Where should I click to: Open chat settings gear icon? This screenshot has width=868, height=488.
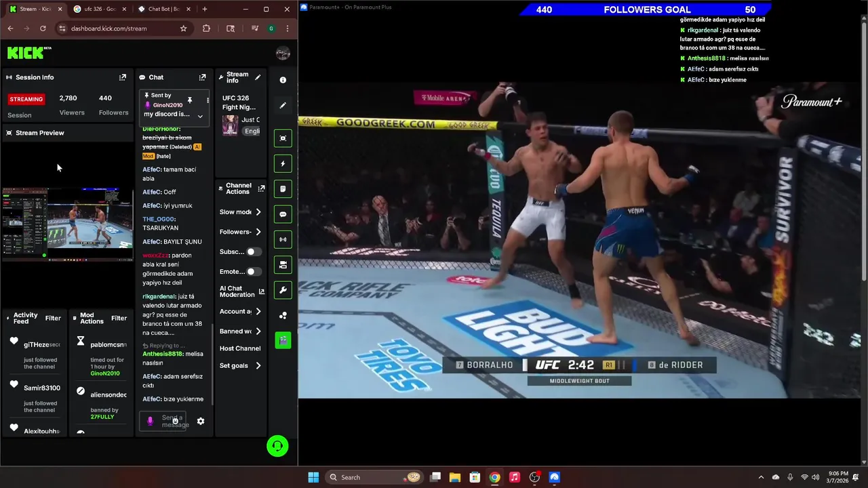click(201, 421)
